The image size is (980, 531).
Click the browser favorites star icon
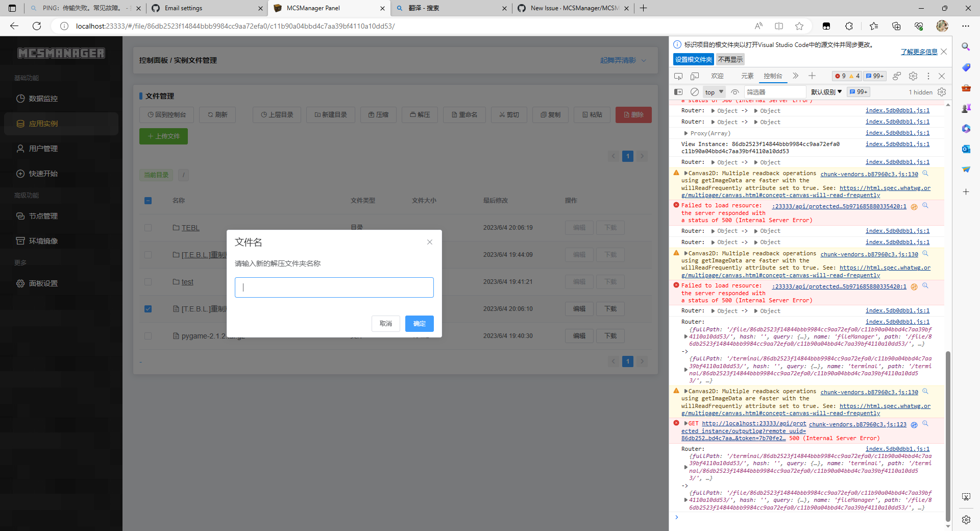(799, 26)
